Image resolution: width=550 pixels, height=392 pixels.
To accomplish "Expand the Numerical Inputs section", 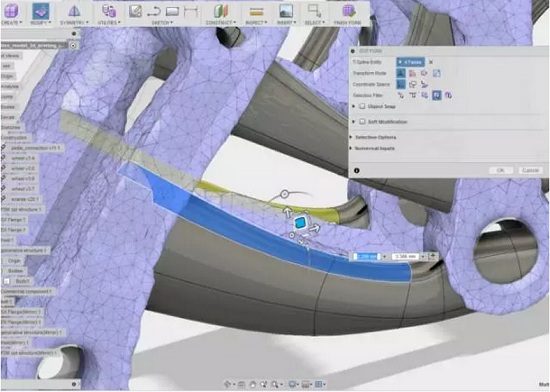I will (x=374, y=148).
